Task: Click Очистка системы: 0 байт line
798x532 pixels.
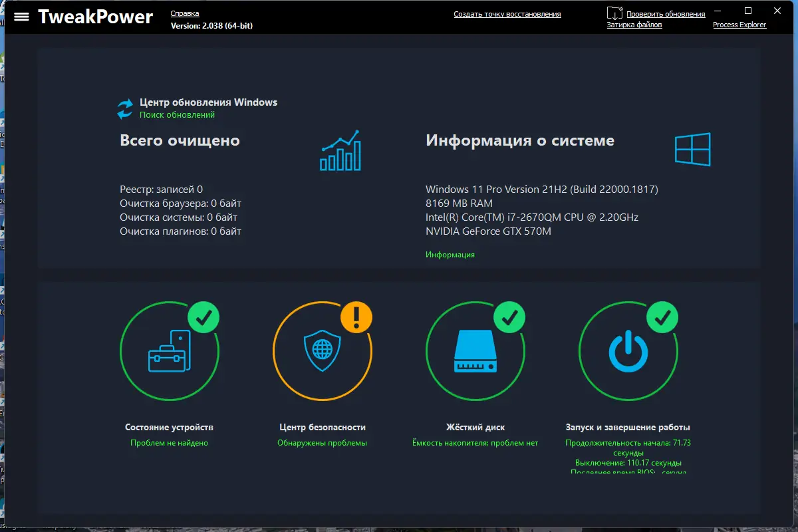Action: [x=178, y=217]
